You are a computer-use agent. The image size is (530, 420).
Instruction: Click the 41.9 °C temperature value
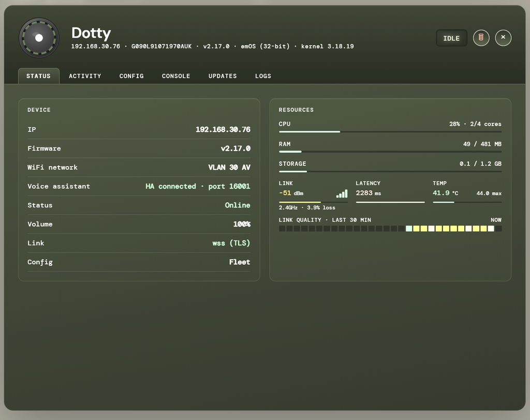pyautogui.click(x=446, y=193)
